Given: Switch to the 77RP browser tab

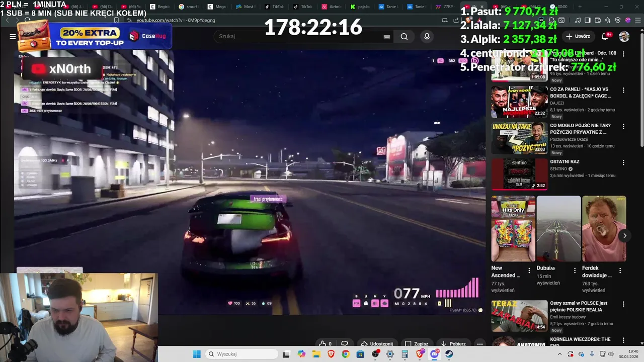Looking at the screenshot, I should point(445,7).
